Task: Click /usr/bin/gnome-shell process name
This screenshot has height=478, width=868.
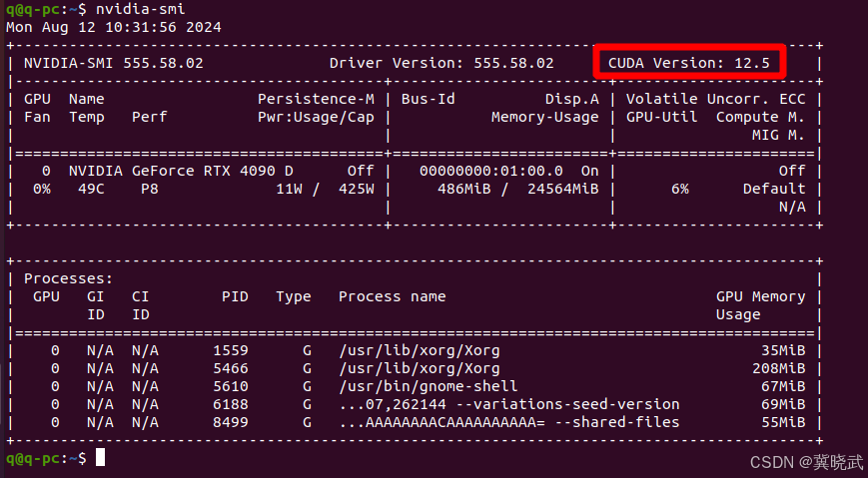Action: pyautogui.click(x=428, y=387)
